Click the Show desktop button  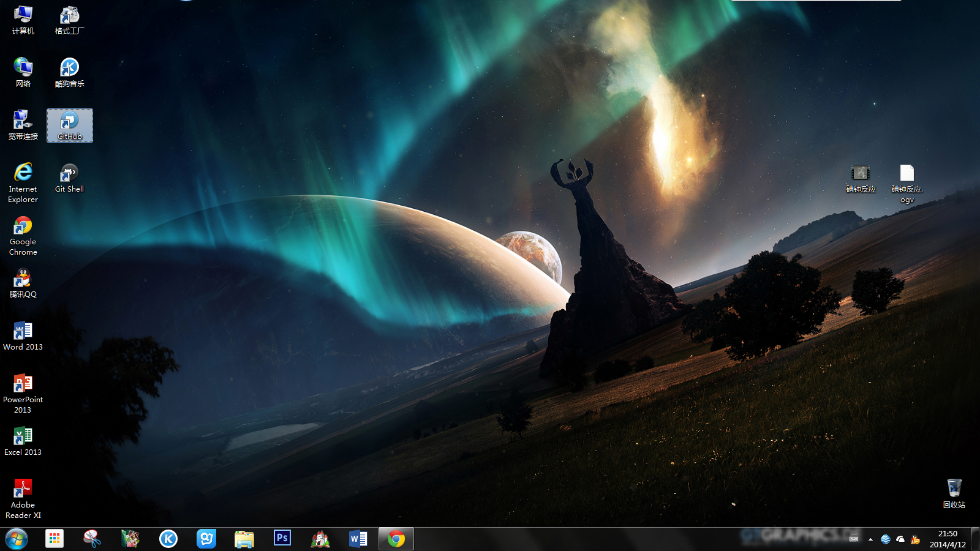tap(975, 539)
